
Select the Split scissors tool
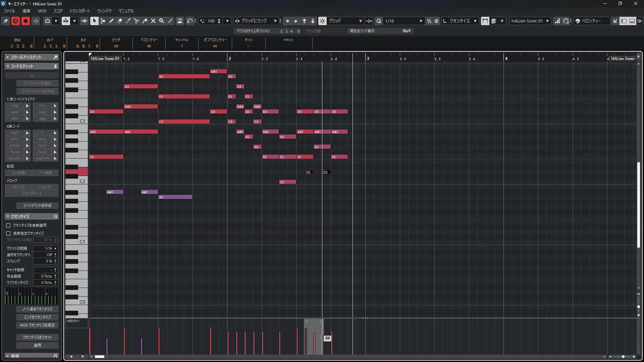coord(136,21)
